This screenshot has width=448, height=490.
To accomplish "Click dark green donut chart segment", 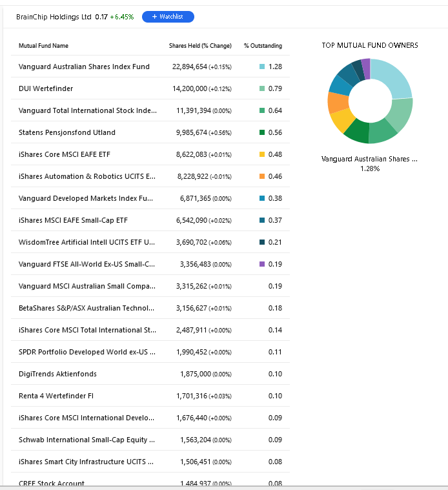I will (x=357, y=132).
